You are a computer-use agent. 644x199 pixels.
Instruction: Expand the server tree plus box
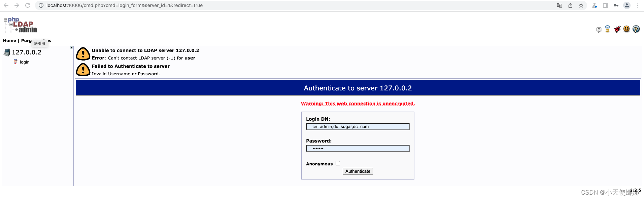[71, 48]
